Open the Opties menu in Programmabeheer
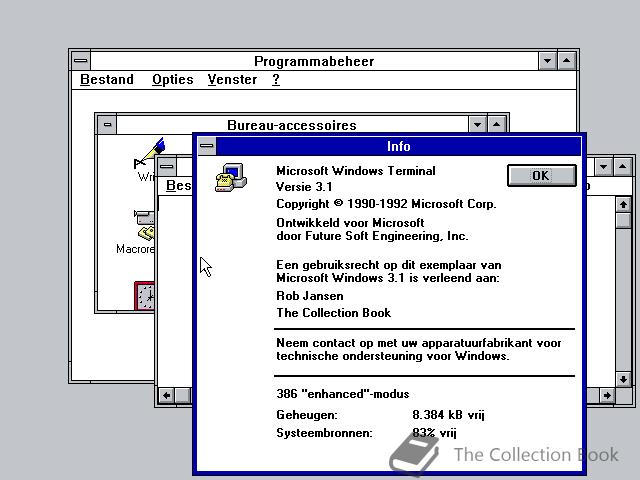The height and width of the screenshot is (480, 640). pos(173,79)
